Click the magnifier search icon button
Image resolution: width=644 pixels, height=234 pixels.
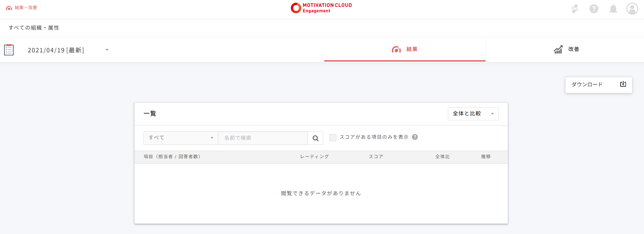[x=315, y=138]
